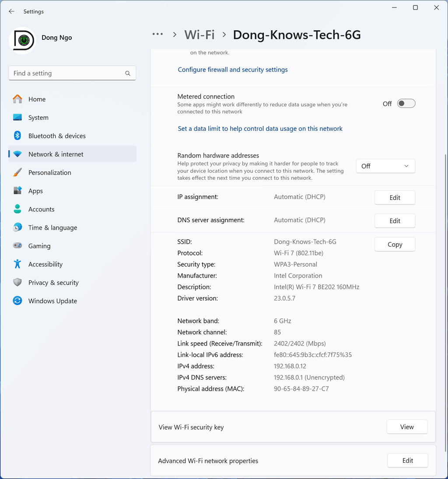Toggle Metered connection switch

pyautogui.click(x=406, y=104)
